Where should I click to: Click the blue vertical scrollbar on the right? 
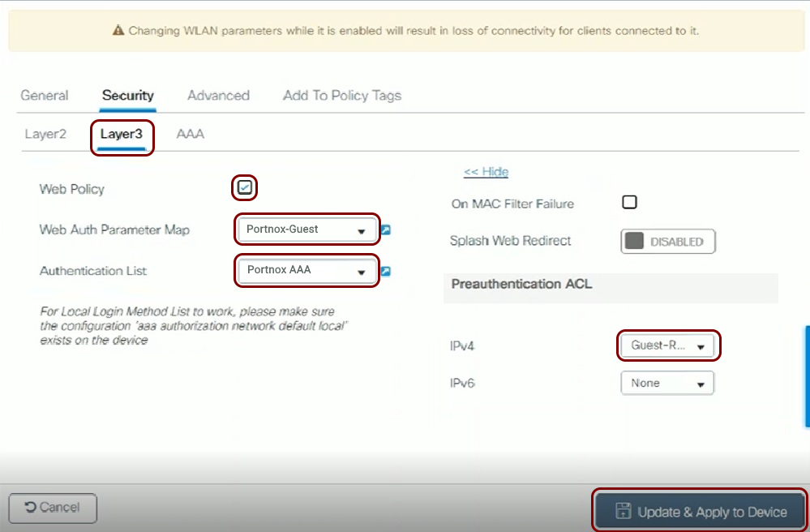[807, 375]
